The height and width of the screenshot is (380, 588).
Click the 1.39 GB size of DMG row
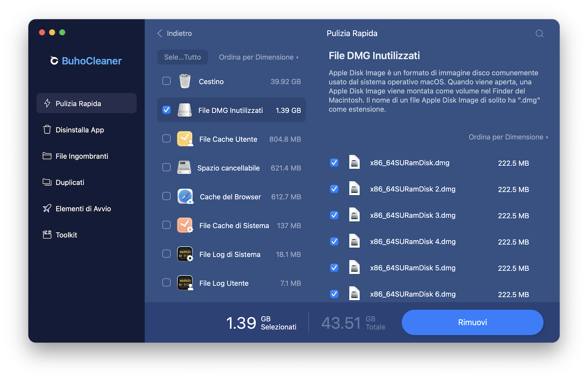tap(288, 110)
